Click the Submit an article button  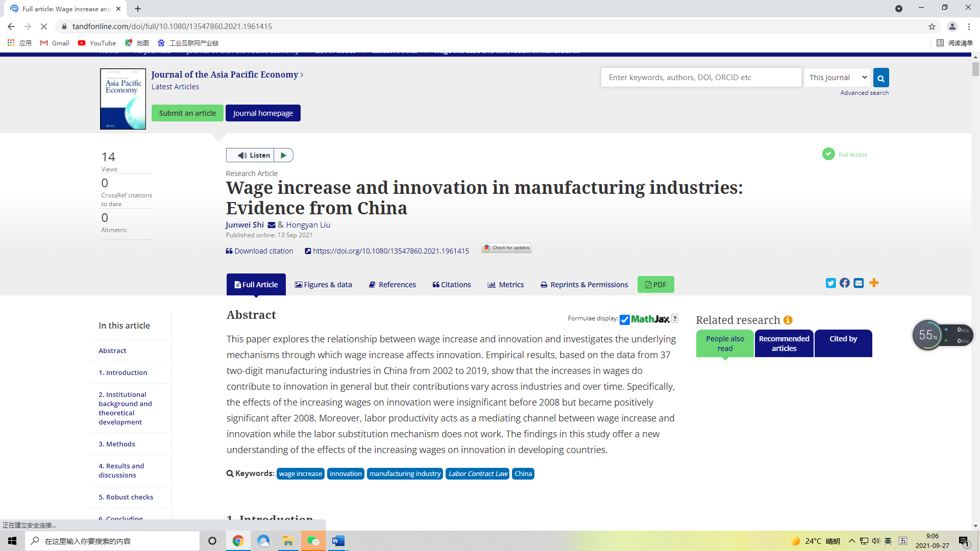[187, 113]
